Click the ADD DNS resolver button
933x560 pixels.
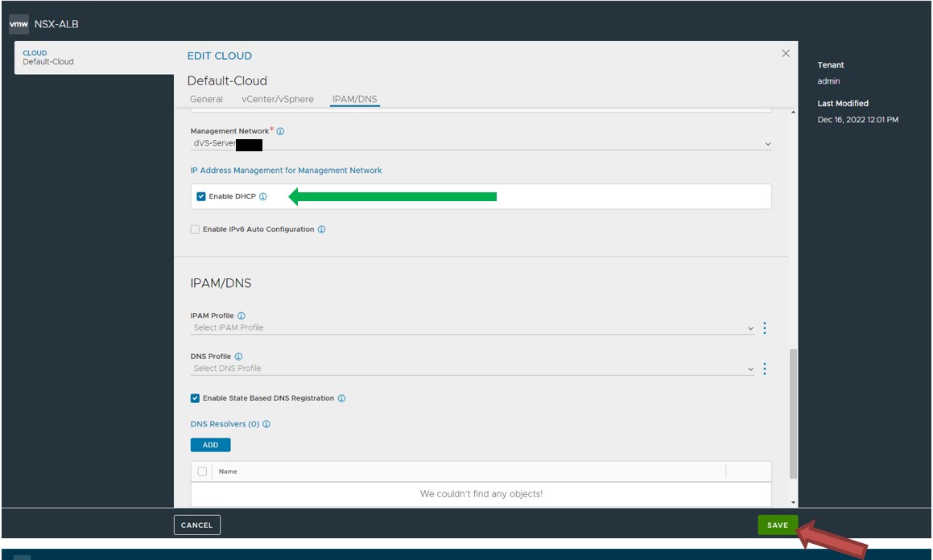[x=211, y=445]
